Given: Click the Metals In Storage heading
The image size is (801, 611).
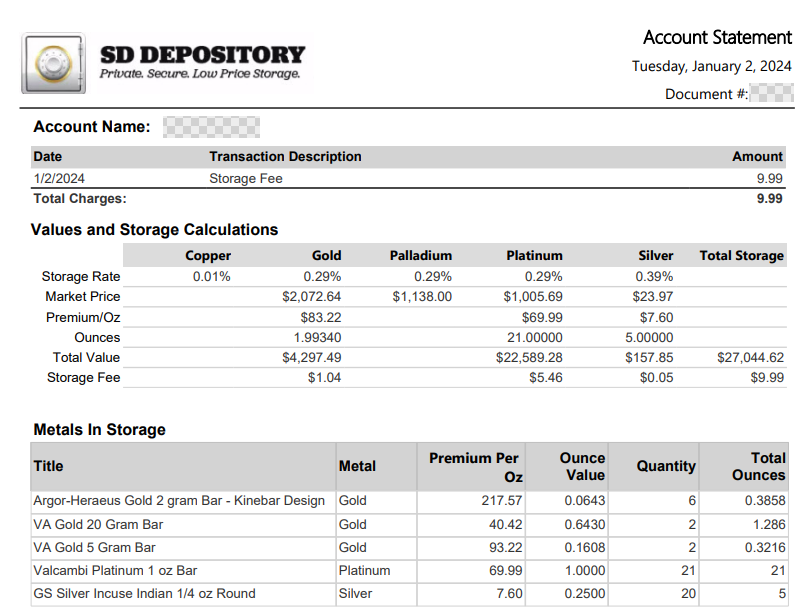Looking at the screenshot, I should (99, 430).
